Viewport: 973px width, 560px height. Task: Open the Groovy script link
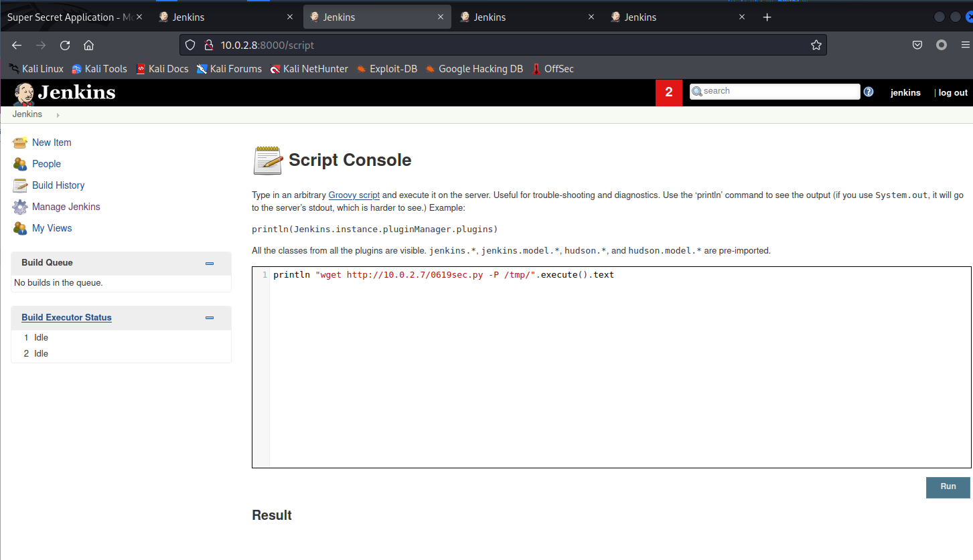coord(354,195)
